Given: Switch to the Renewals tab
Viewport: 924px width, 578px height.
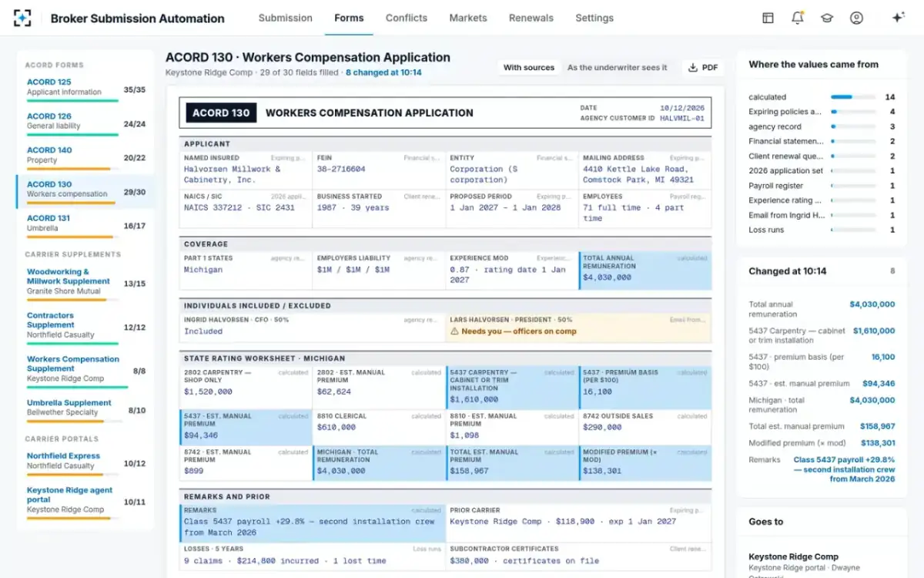Looking at the screenshot, I should pos(531,18).
